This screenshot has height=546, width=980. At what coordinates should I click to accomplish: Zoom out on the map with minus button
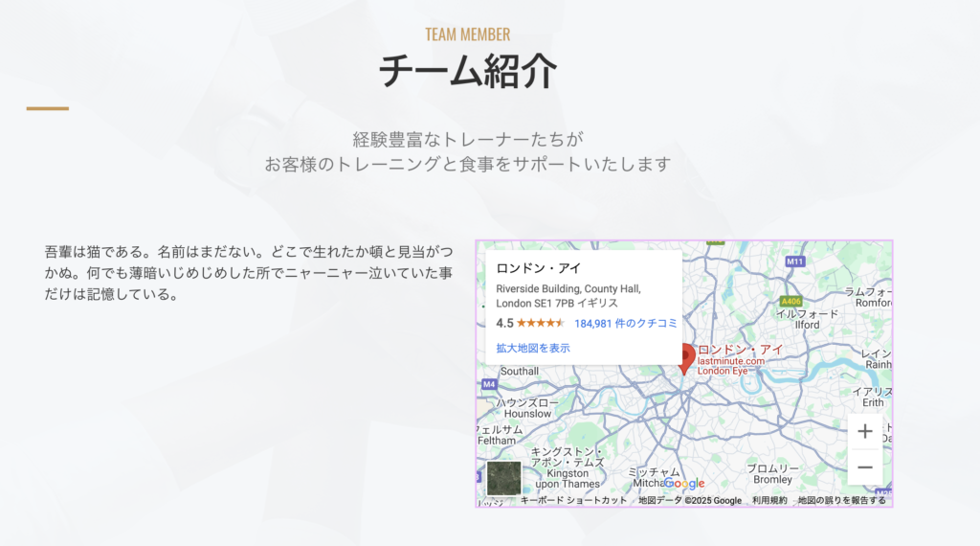[x=865, y=467]
